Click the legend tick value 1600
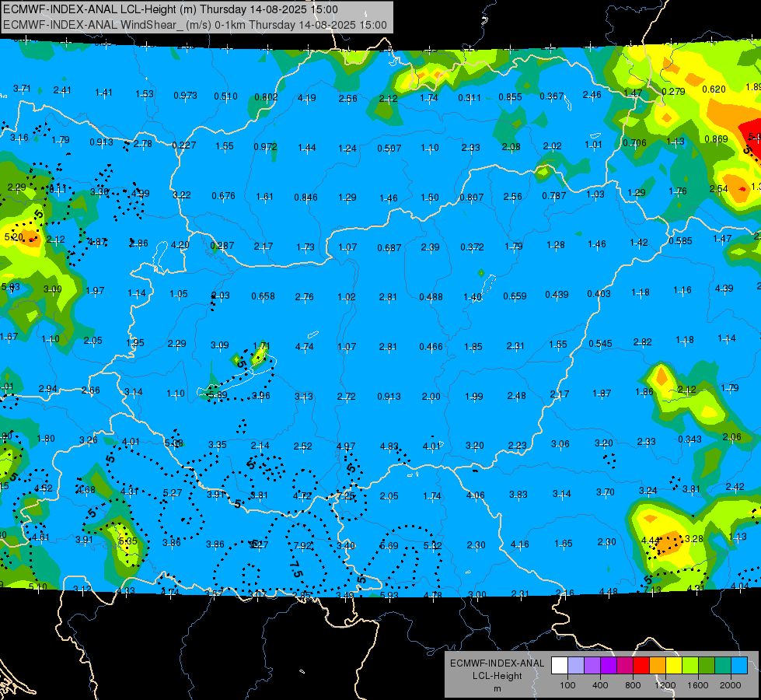The height and width of the screenshot is (700, 761). coord(698,685)
